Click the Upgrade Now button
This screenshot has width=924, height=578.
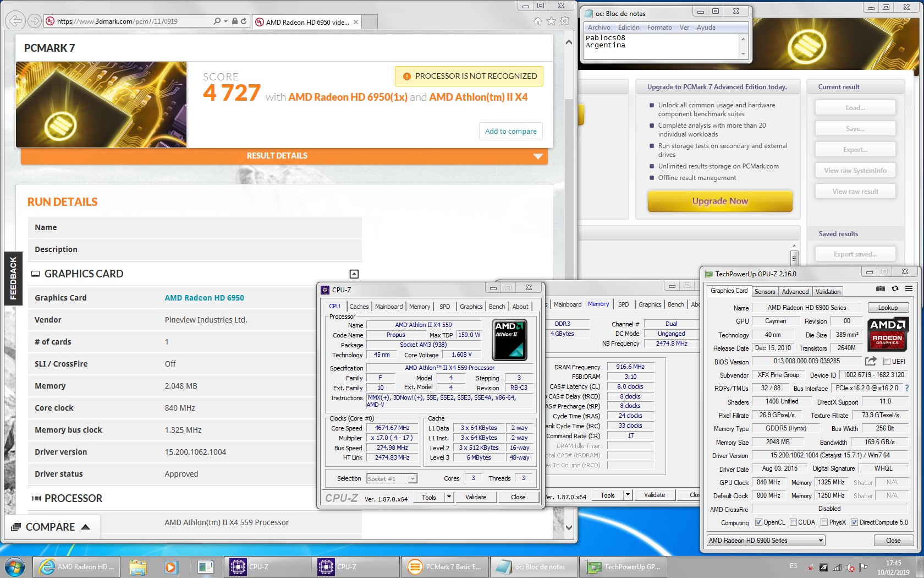click(x=720, y=201)
